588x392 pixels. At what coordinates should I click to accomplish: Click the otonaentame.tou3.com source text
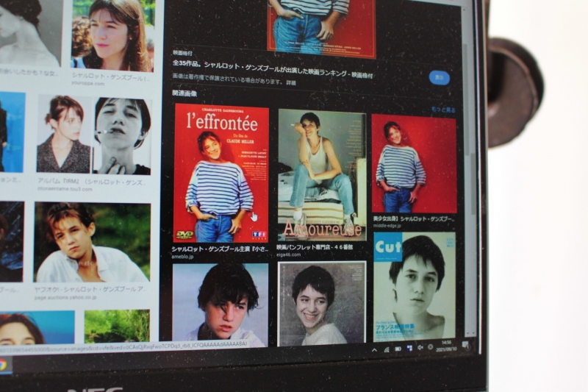65,189
